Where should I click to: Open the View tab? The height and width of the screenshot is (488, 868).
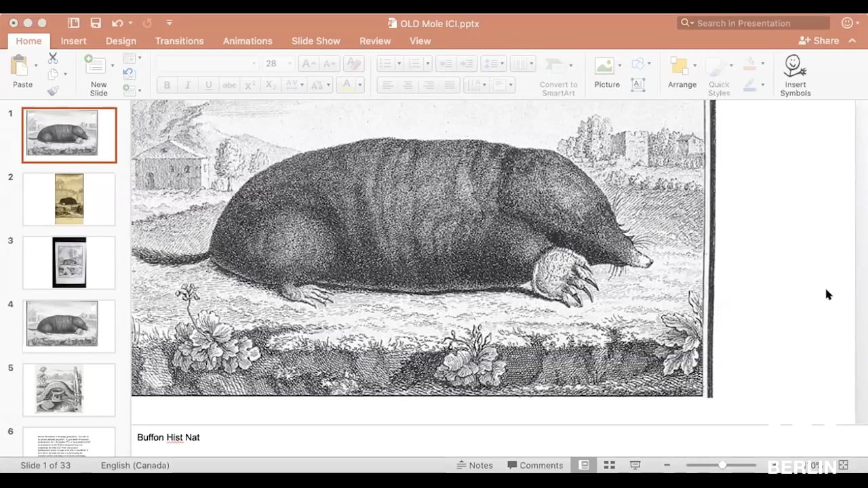(x=420, y=41)
